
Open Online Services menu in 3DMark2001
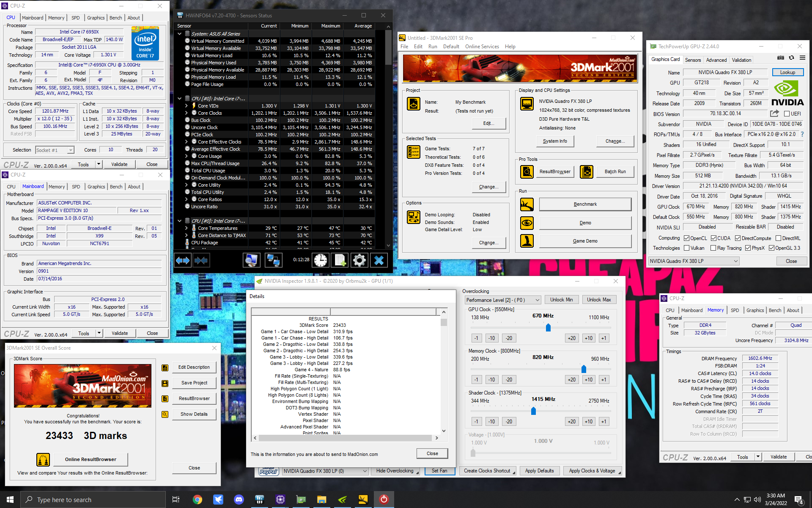[482, 47]
